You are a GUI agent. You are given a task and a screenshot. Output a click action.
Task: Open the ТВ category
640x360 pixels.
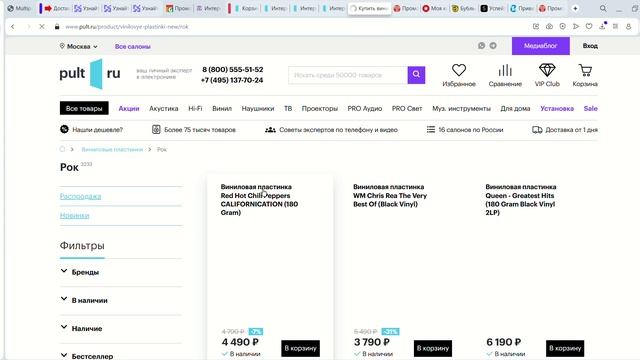[288, 109]
